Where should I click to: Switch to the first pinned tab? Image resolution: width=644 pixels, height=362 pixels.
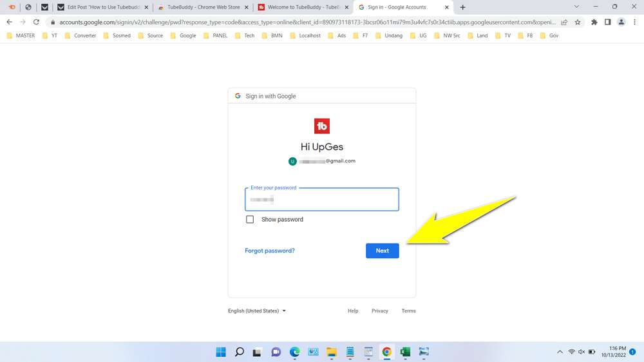(x=12, y=7)
